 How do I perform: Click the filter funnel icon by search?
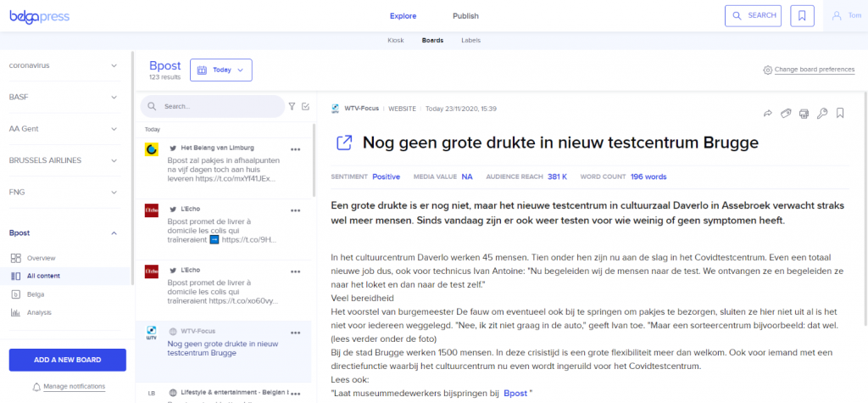pyautogui.click(x=292, y=106)
